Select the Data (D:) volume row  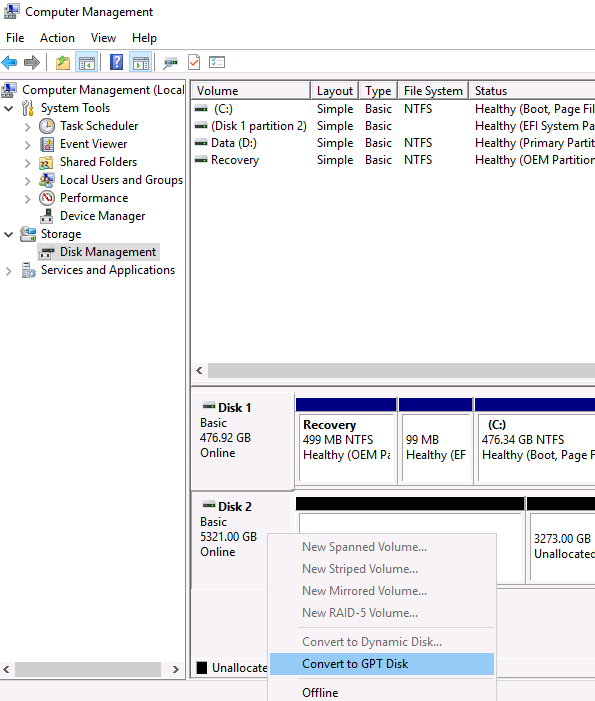click(393, 143)
